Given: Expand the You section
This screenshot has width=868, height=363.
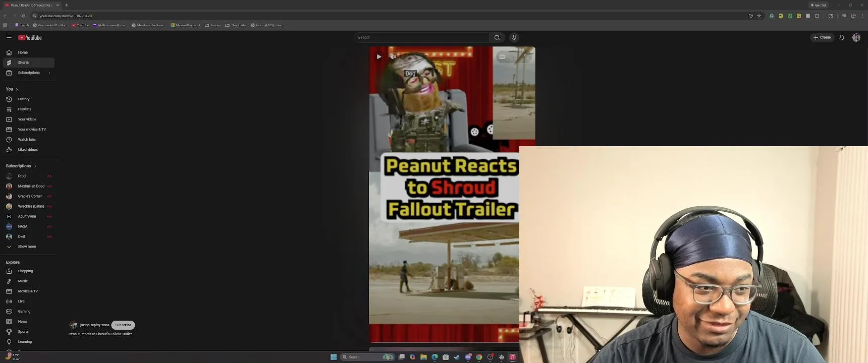Looking at the screenshot, I should tap(12, 89).
